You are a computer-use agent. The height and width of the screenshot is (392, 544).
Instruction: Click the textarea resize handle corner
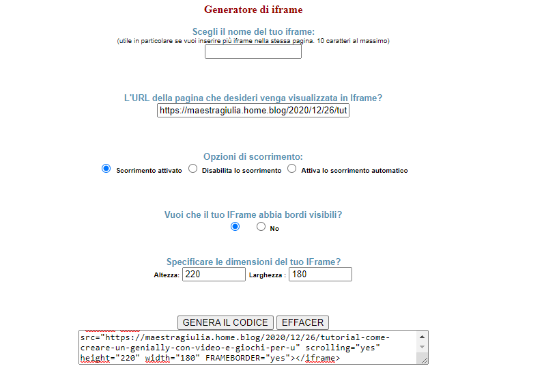pos(424,361)
